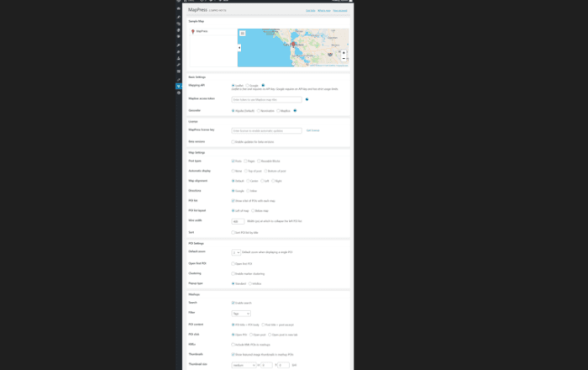Select the Google mapping API radio
This screenshot has height=370, width=588.
(247, 86)
